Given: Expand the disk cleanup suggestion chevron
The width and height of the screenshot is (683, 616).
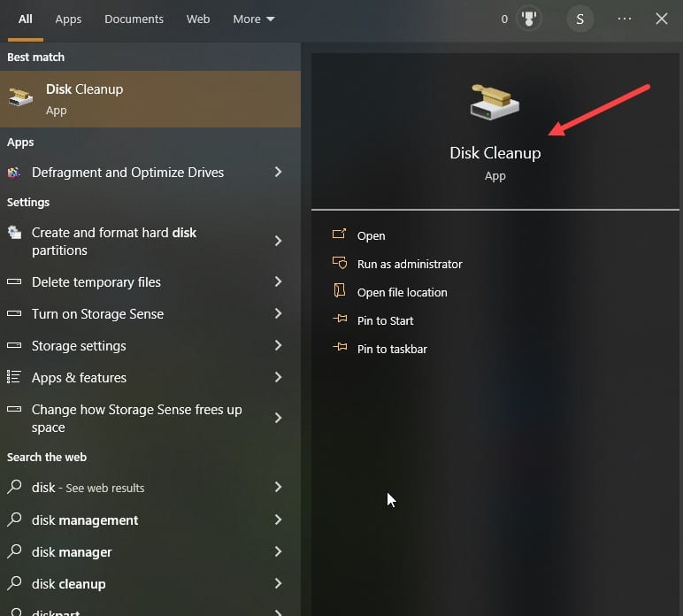Looking at the screenshot, I should point(278,583).
